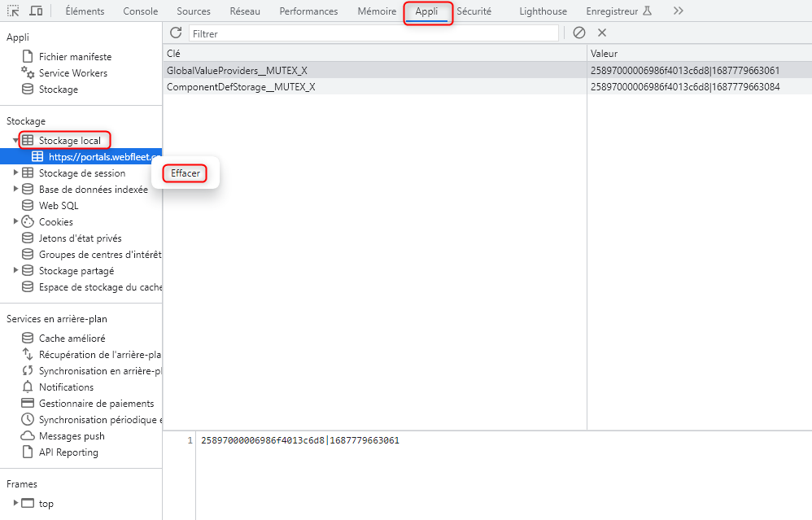Click the inspect element picker icon
Viewport: 812px width, 520px height.
click(13, 11)
